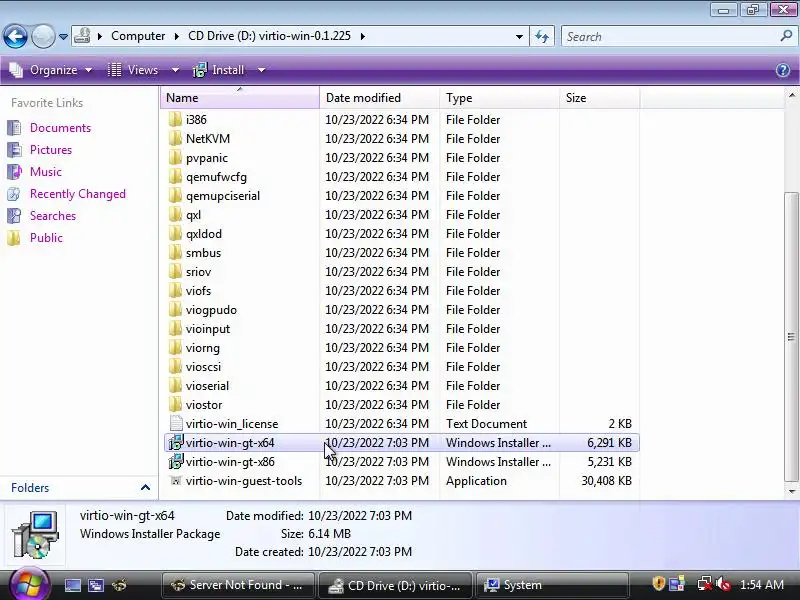The width and height of the screenshot is (800, 600).
Task: Expand arrow after Computer breadcrumb
Action: point(177,36)
